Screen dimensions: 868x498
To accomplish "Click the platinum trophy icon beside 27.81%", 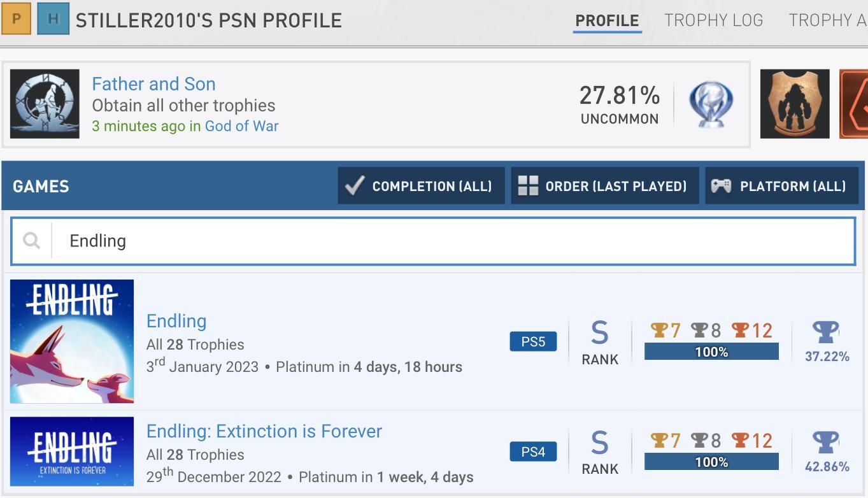I will click(711, 104).
